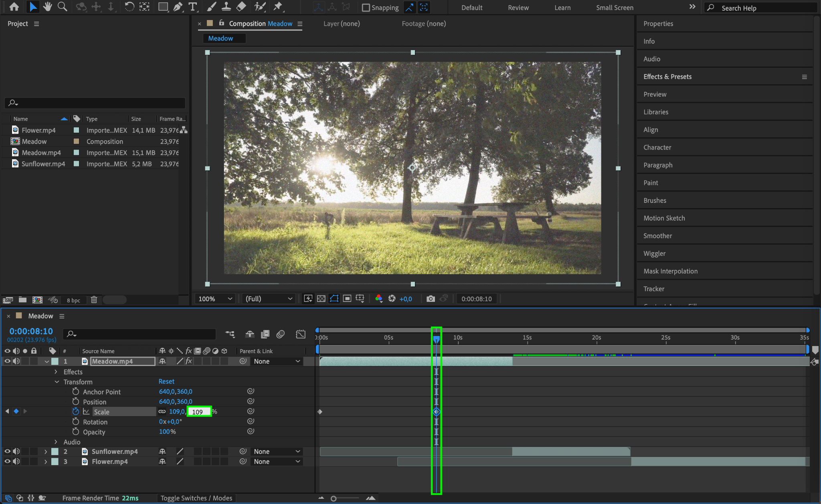Click Toggle Switches / Modes button
Image resolution: width=821 pixels, height=504 pixels.
[196, 498]
